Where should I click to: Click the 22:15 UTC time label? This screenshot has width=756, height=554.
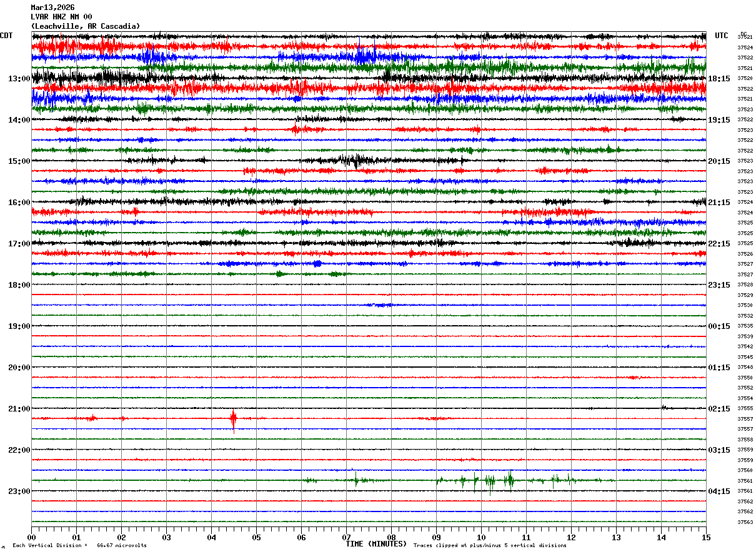coord(719,244)
